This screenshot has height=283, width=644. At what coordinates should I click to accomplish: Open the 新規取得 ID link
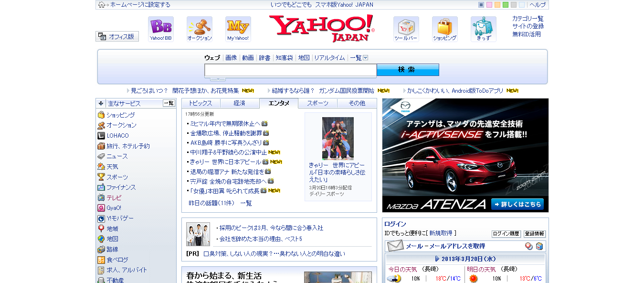click(x=441, y=233)
